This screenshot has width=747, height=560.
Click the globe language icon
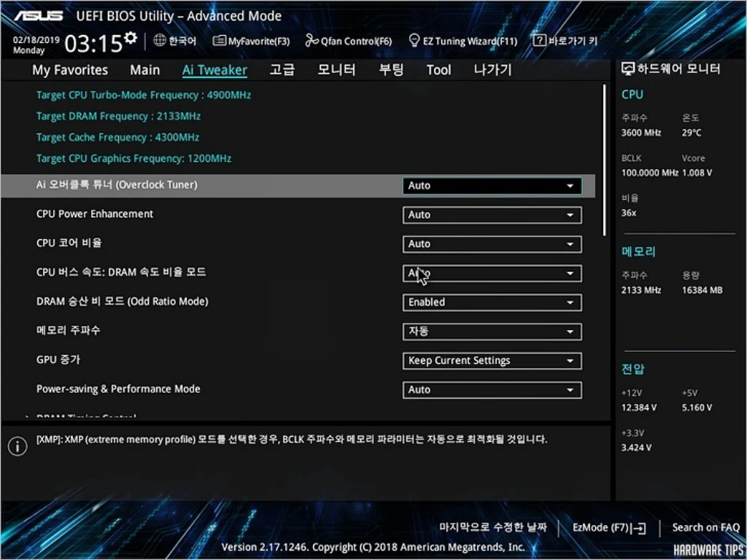pos(160,41)
